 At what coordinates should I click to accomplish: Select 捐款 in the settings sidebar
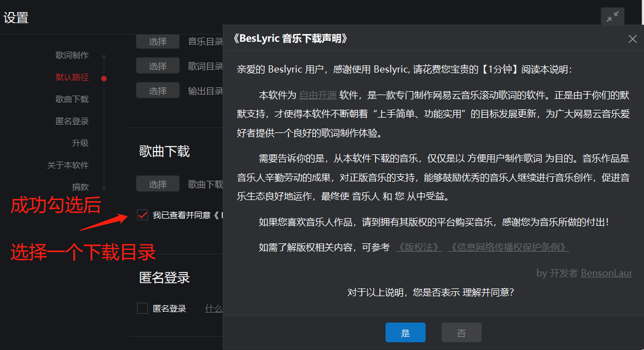[80, 187]
